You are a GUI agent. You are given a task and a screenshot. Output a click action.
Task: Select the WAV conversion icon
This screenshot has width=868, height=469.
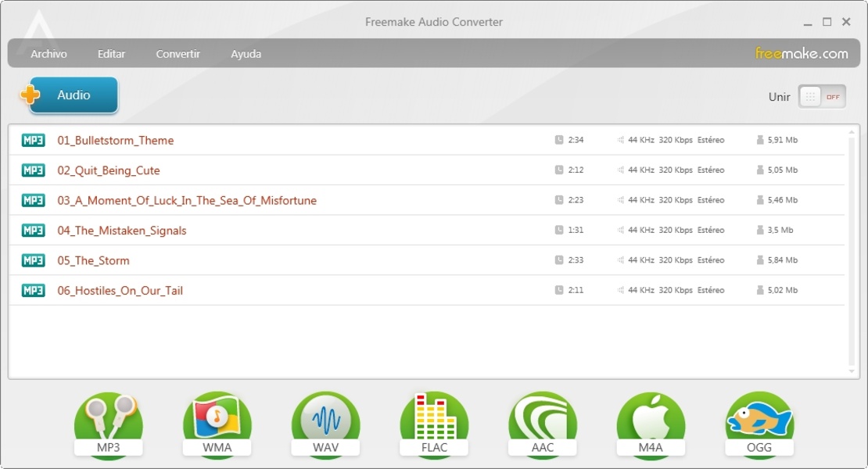pos(325,425)
